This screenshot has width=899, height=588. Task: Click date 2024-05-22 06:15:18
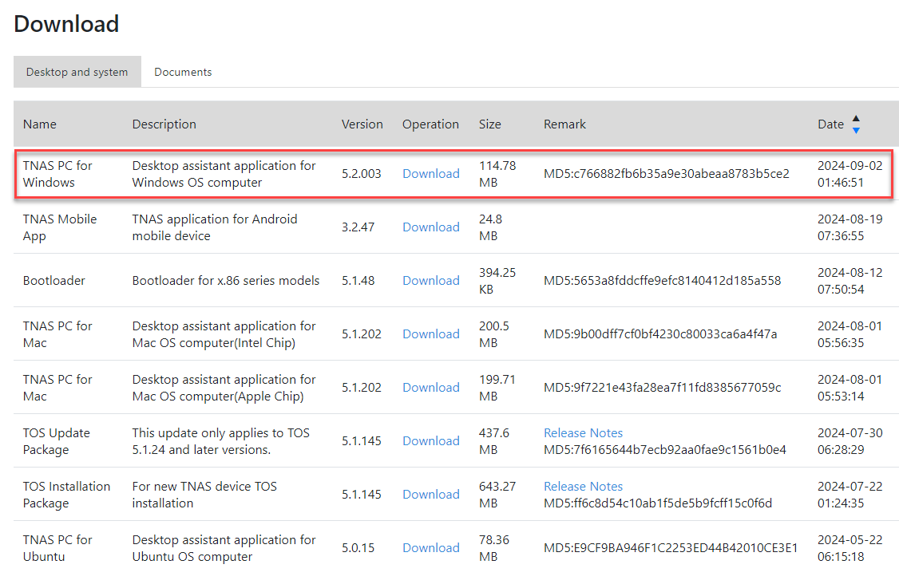pyautogui.click(x=849, y=547)
